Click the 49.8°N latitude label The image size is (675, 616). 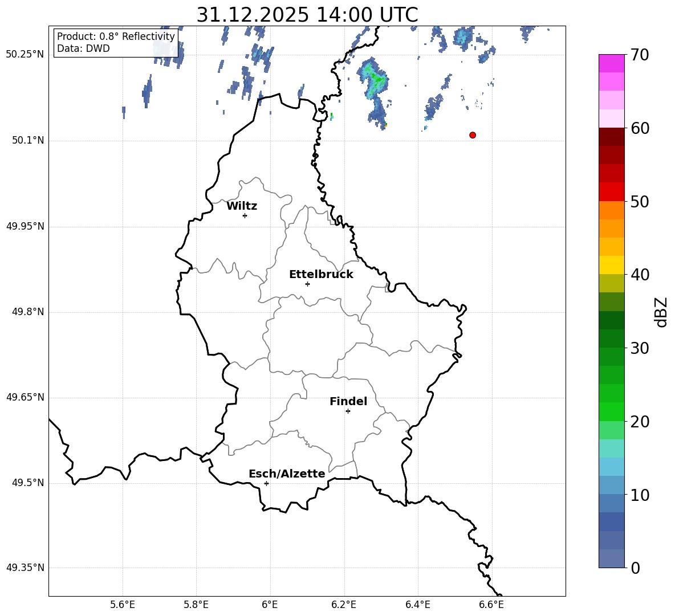pyautogui.click(x=28, y=312)
